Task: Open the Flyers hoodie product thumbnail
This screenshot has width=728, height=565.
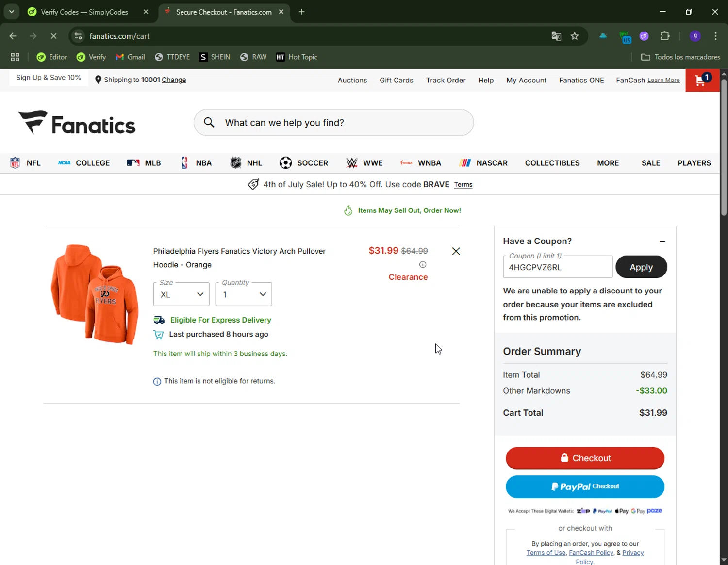Action: click(95, 294)
